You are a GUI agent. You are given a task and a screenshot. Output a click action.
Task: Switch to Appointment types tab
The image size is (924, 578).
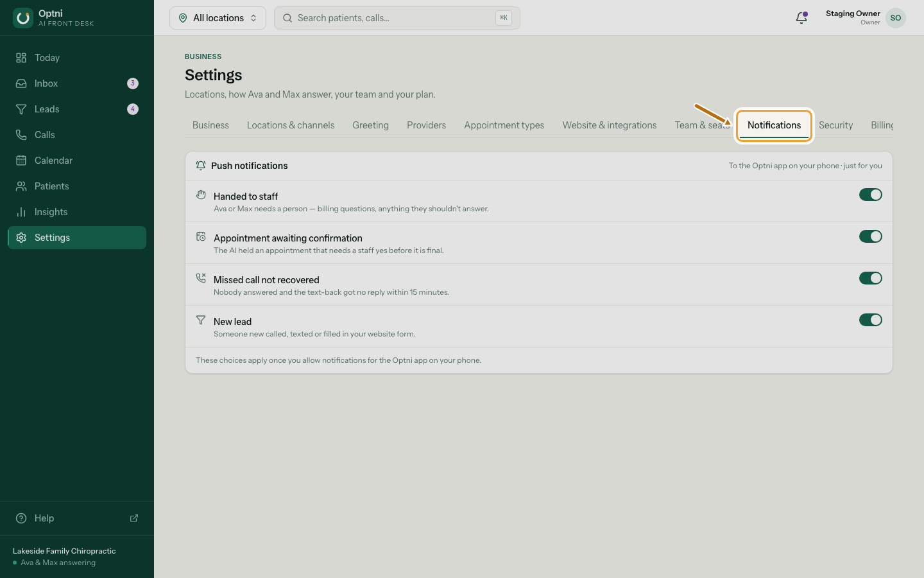504,125
